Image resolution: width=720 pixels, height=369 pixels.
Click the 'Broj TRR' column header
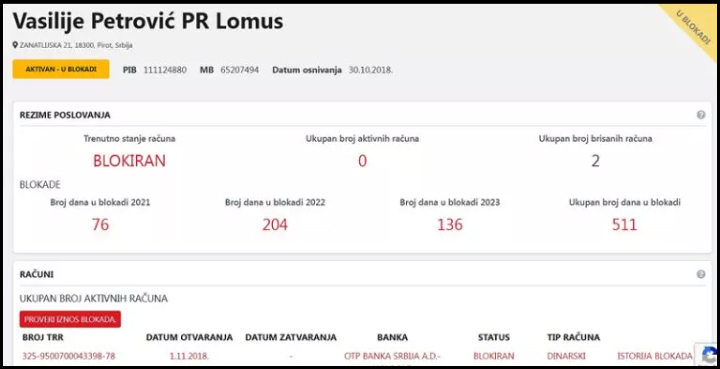43,337
